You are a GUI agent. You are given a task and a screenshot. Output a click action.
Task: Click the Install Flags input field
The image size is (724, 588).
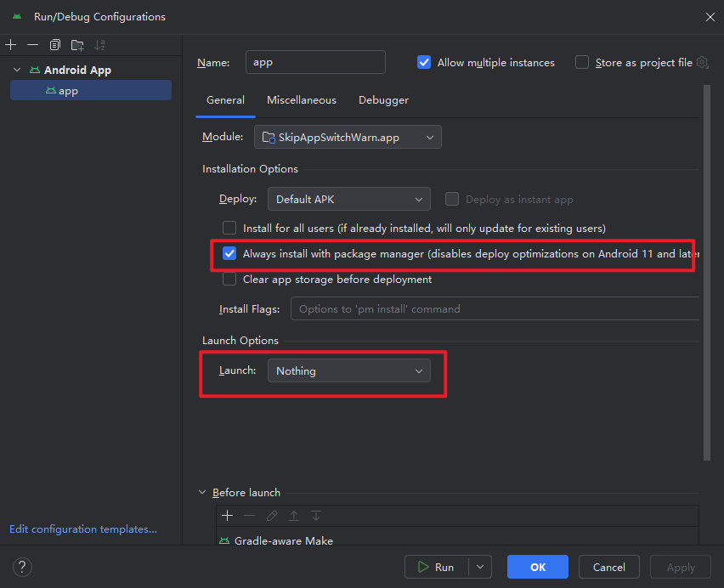[x=495, y=308]
